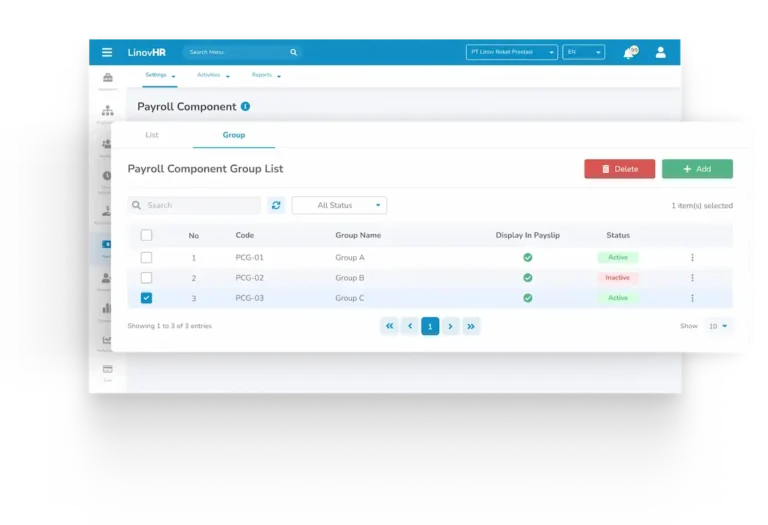Image resolution: width=768 pixels, height=525 pixels.
Task: Go to the first page with double-left arrows
Action: coord(389,326)
